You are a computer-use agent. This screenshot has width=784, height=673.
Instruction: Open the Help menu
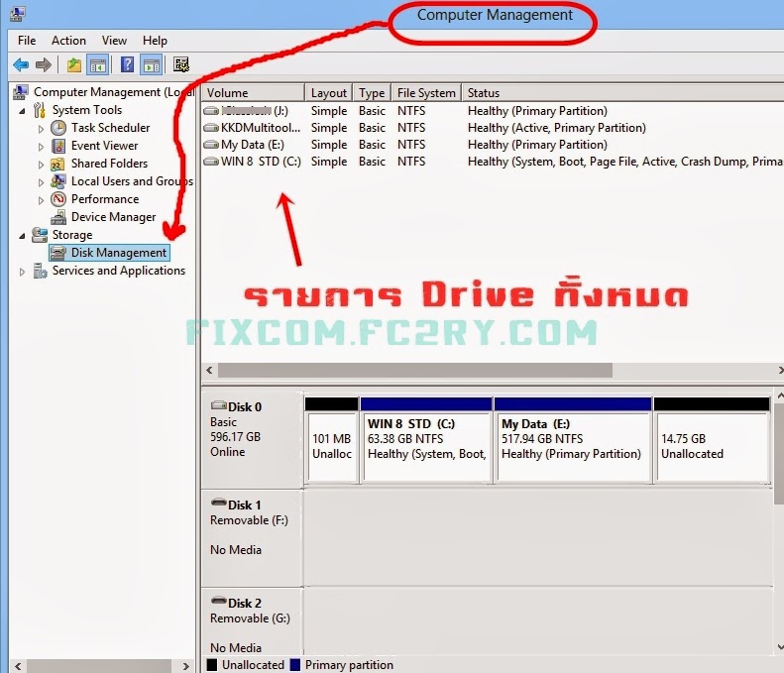coord(155,41)
